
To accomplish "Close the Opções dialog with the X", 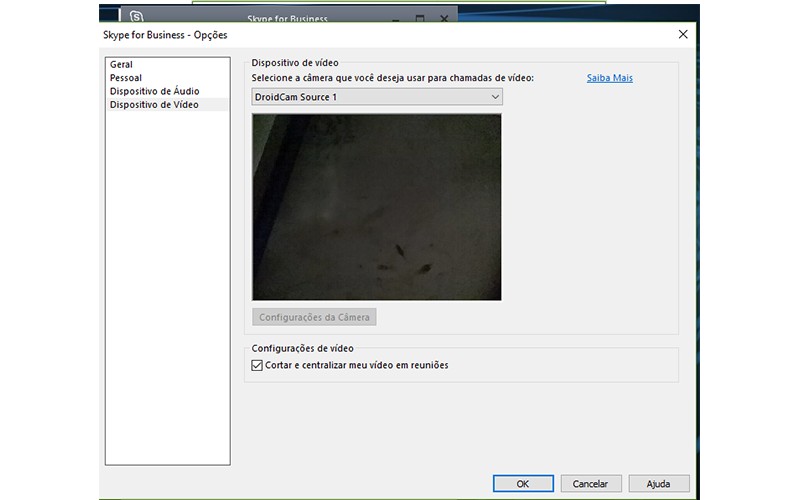I will (x=683, y=34).
